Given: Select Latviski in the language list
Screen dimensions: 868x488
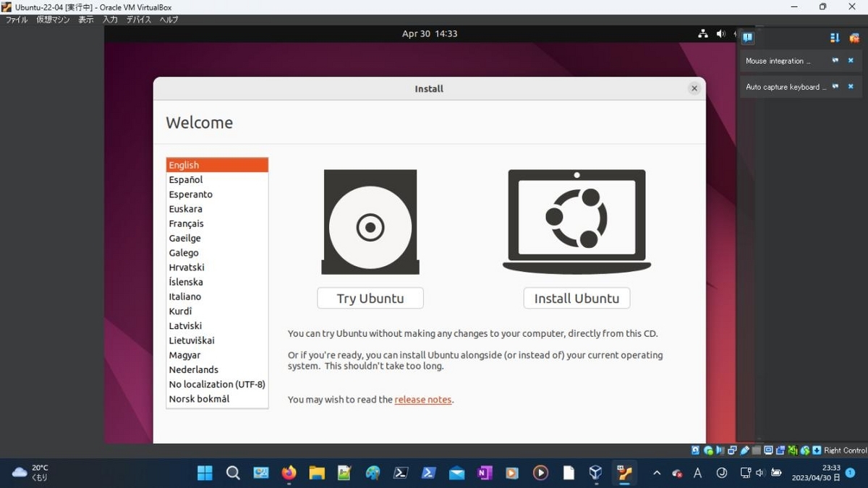Looking at the screenshot, I should click(x=217, y=325).
